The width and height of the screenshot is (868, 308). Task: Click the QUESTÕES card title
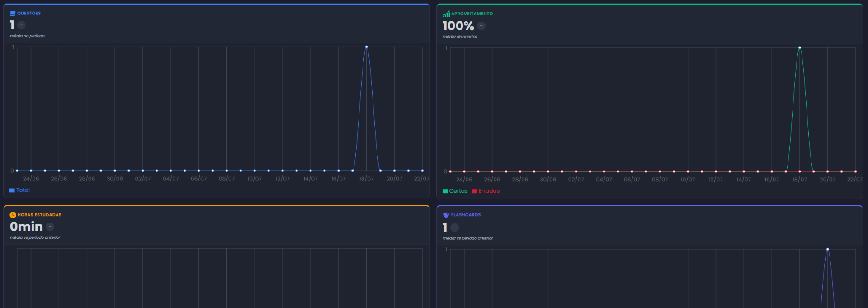click(x=29, y=14)
